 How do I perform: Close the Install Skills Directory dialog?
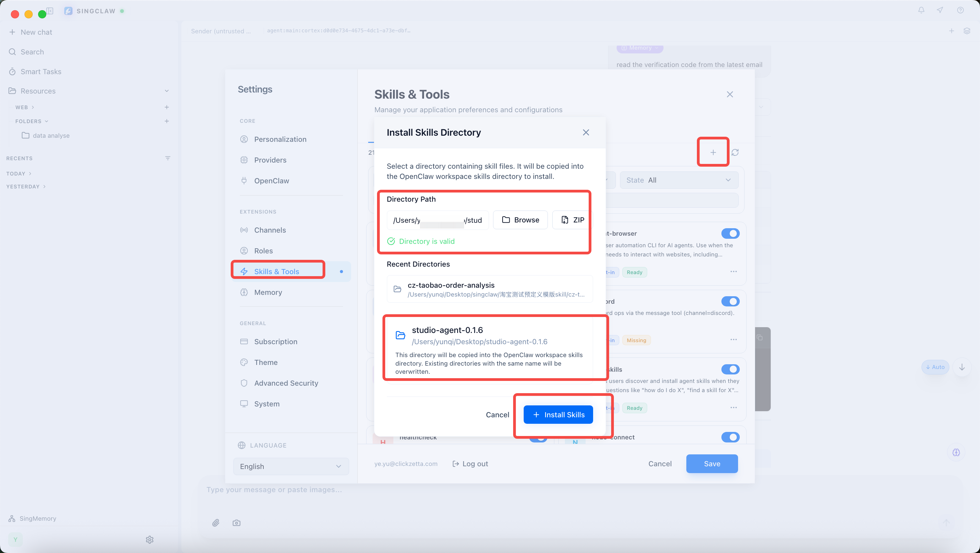(586, 132)
